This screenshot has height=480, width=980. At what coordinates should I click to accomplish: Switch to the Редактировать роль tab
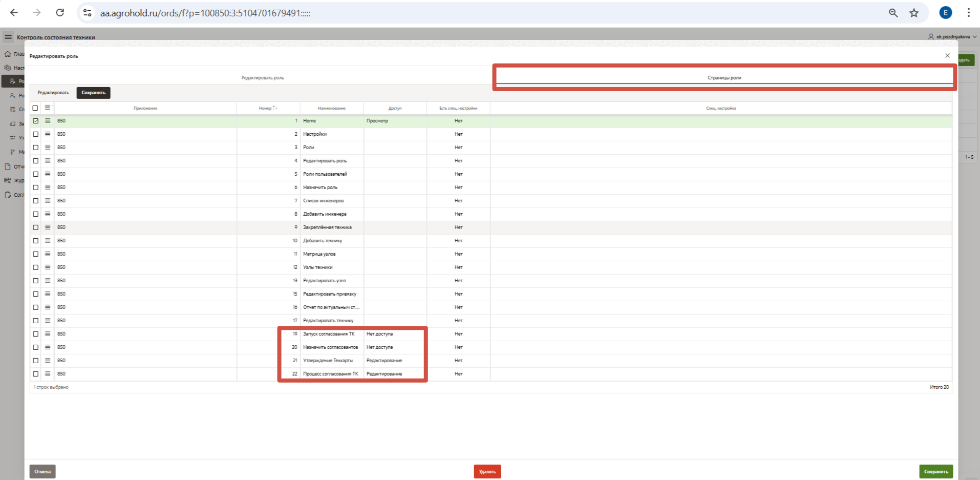pos(262,78)
